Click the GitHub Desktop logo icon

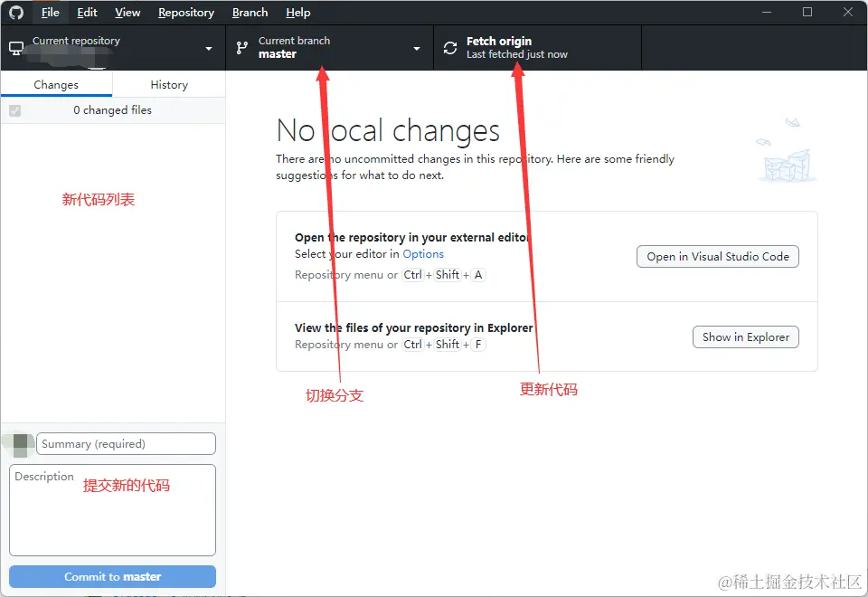click(x=16, y=12)
